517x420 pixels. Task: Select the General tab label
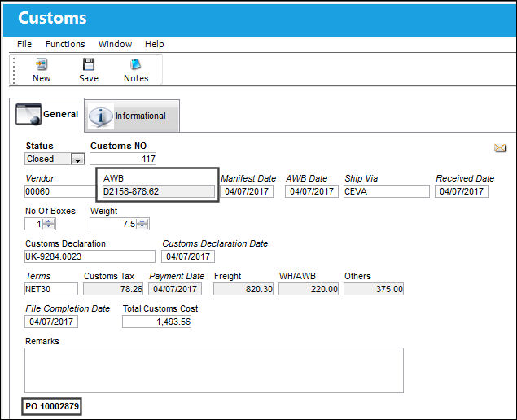[61, 114]
